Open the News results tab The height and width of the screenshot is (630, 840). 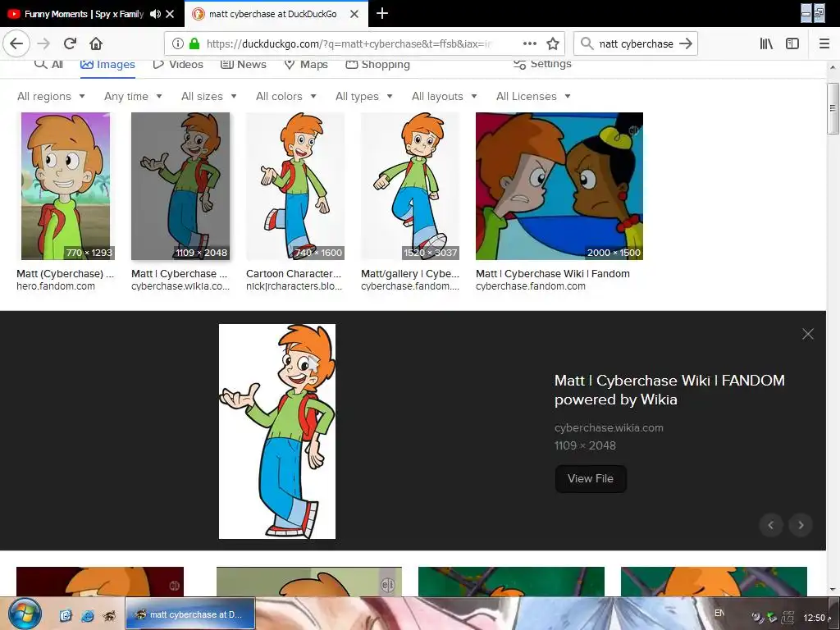[243, 64]
